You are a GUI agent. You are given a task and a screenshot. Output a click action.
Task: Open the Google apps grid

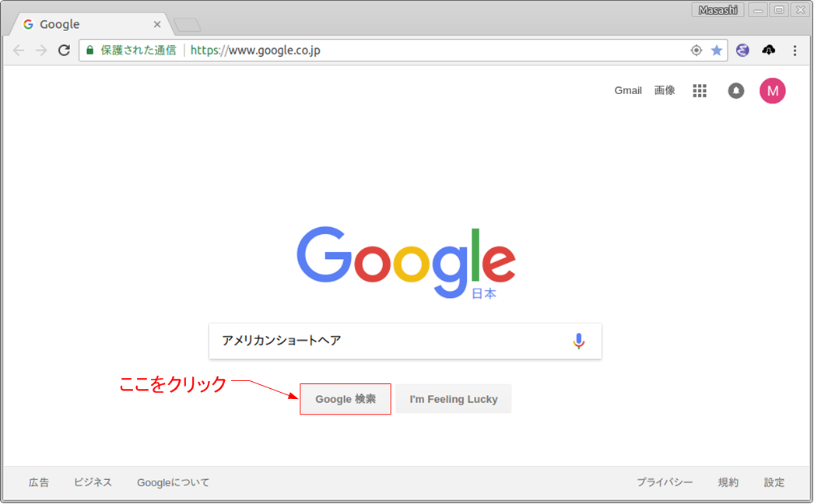pyautogui.click(x=700, y=91)
